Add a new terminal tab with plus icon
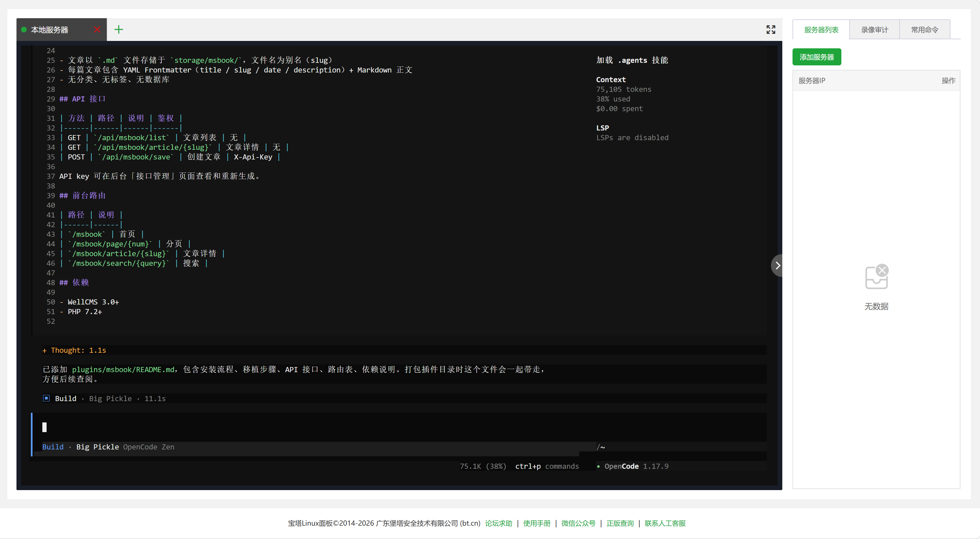This screenshot has height=539, width=980. click(x=119, y=30)
